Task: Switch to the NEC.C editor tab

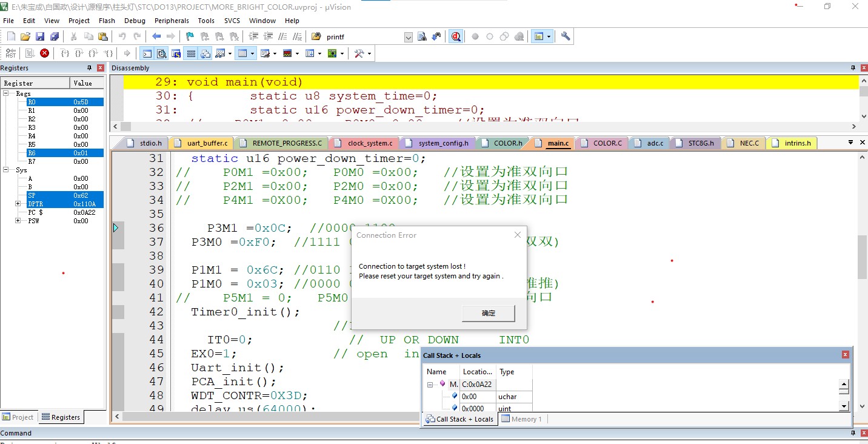Action: pos(744,143)
